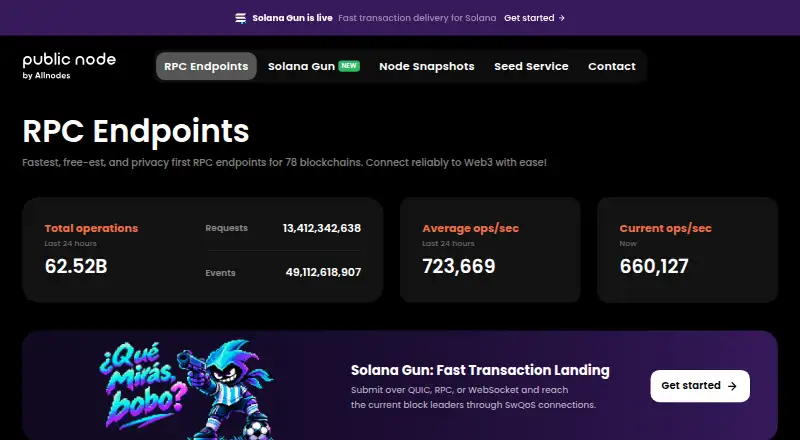This screenshot has height=440, width=800.
Task: Click the Fastest, free-est tagline text
Action: click(x=284, y=163)
